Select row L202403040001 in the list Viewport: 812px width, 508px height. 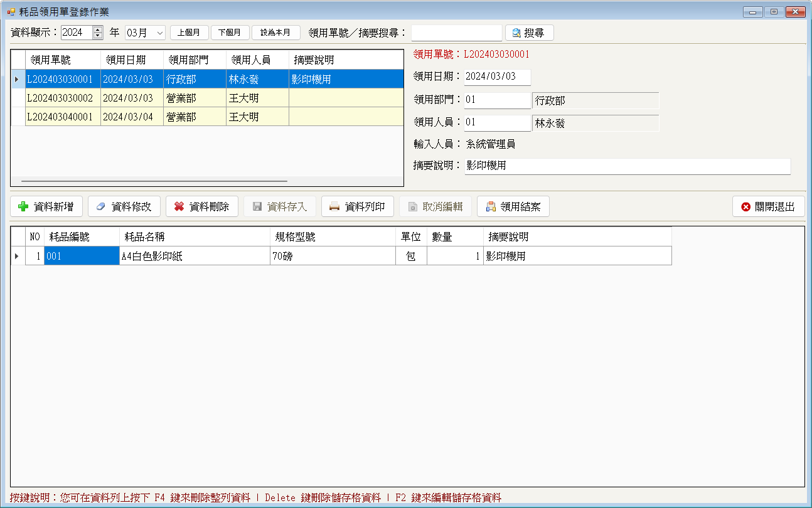[x=207, y=117]
